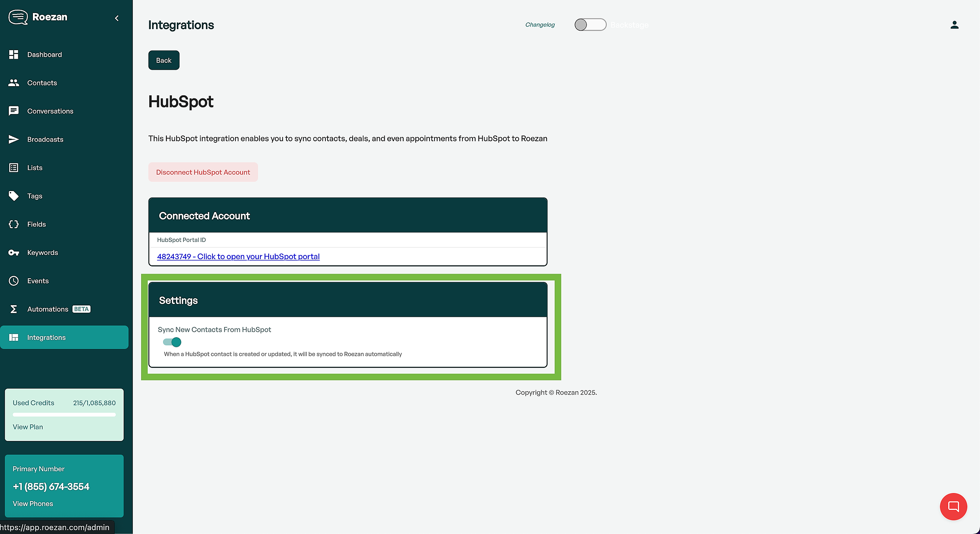Open Lists in the sidebar
980x534 pixels.
(x=35, y=168)
